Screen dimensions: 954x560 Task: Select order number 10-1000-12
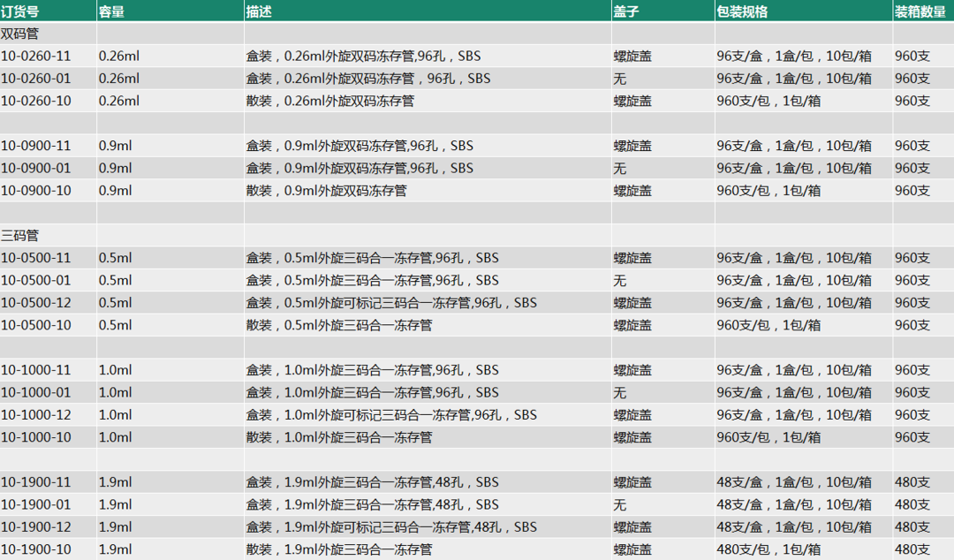click(x=36, y=415)
